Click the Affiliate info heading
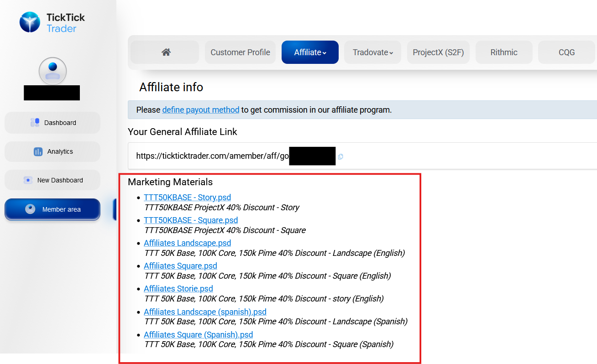The image size is (597, 364). (171, 87)
